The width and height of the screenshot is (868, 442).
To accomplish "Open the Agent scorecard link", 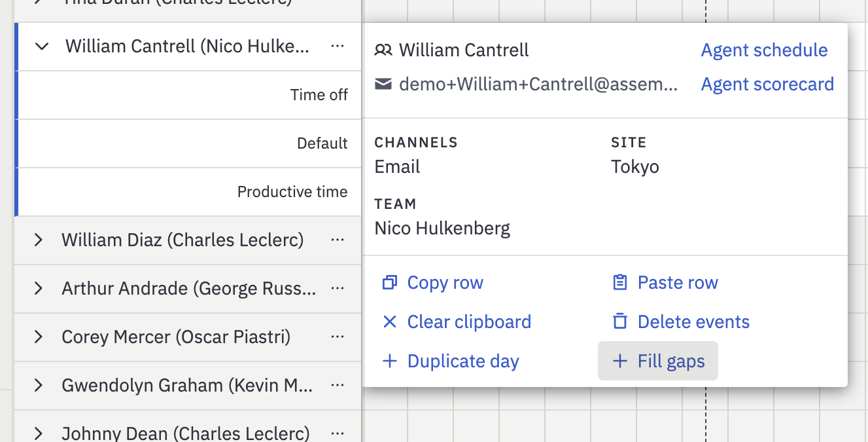I will point(767,84).
